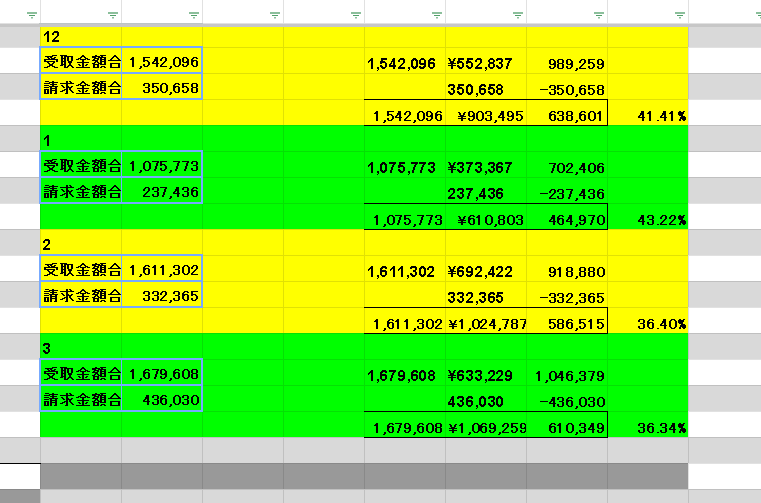Select cell 702,406
761x503 pixels.
(567, 167)
